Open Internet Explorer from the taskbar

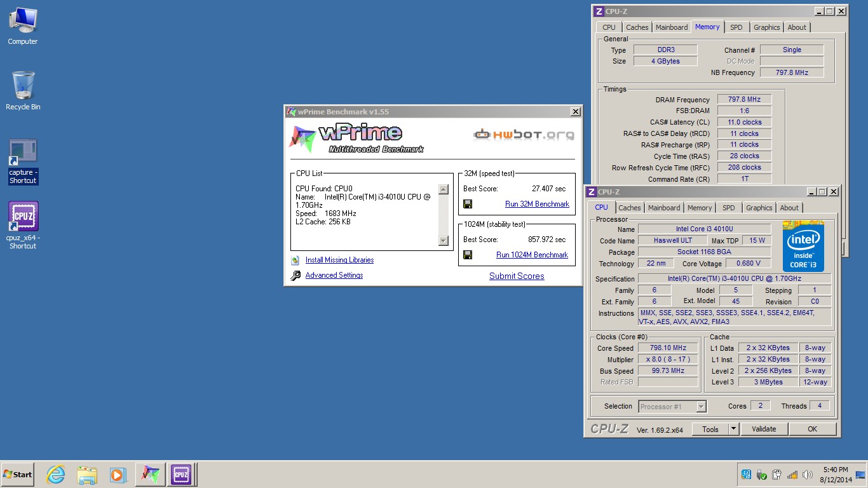pyautogui.click(x=56, y=475)
